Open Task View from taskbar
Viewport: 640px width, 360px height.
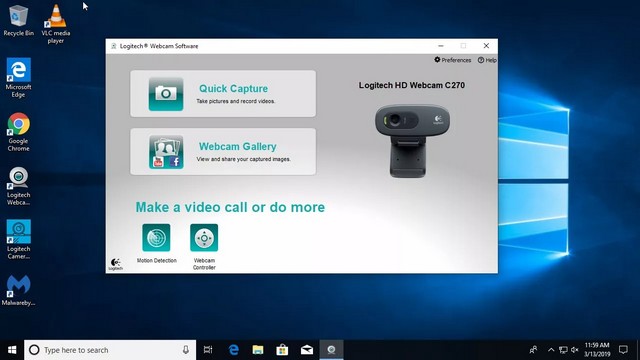pos(208,350)
